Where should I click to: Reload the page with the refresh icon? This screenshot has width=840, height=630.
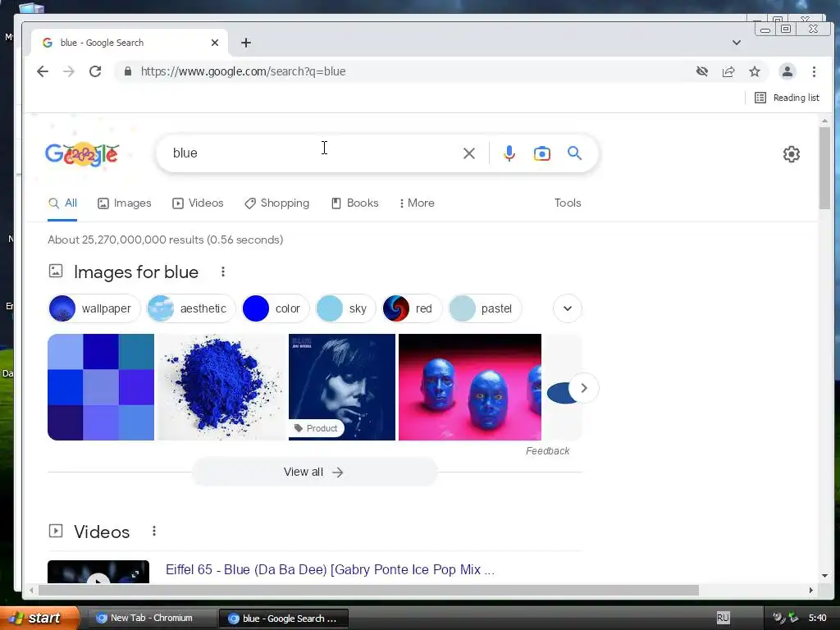95,71
